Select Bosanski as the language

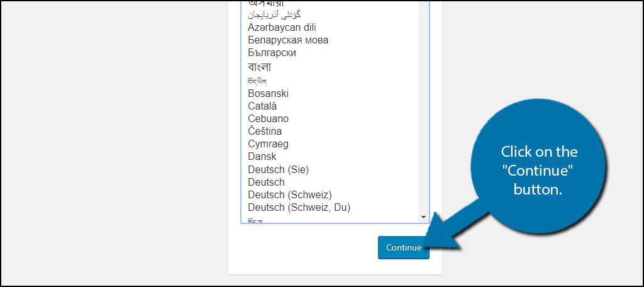click(268, 94)
